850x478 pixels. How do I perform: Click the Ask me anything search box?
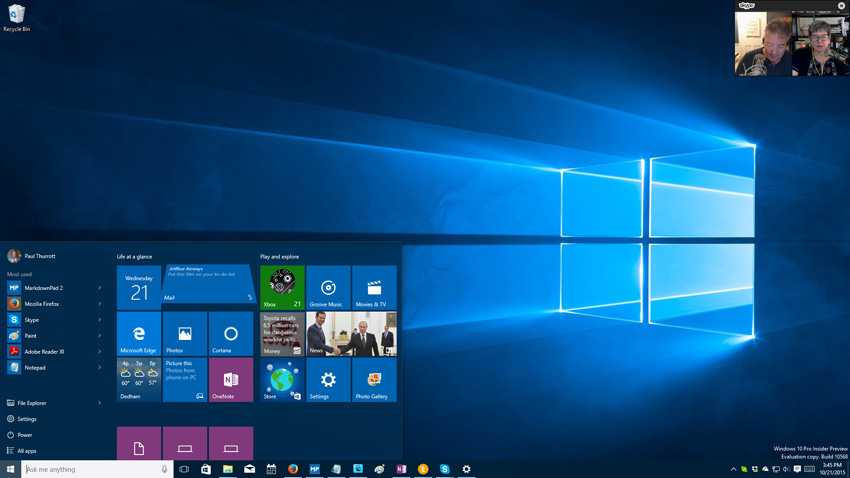click(97, 469)
